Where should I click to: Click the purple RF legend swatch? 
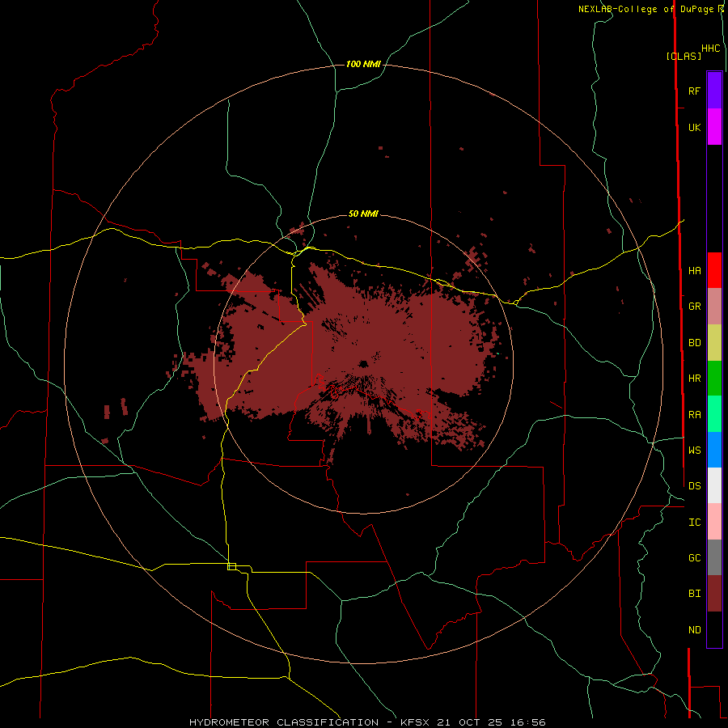coord(714,91)
